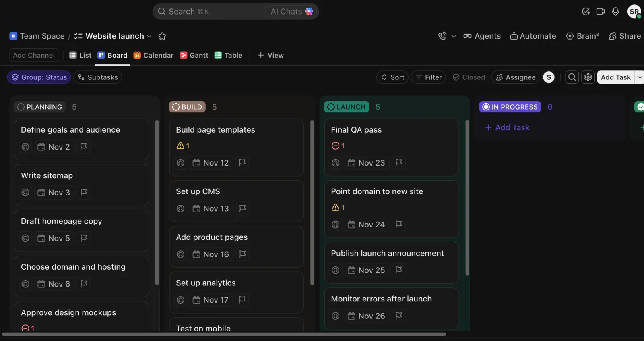The width and height of the screenshot is (644, 341).
Task: Assign a user to Write sitemap card
Action: click(x=25, y=193)
